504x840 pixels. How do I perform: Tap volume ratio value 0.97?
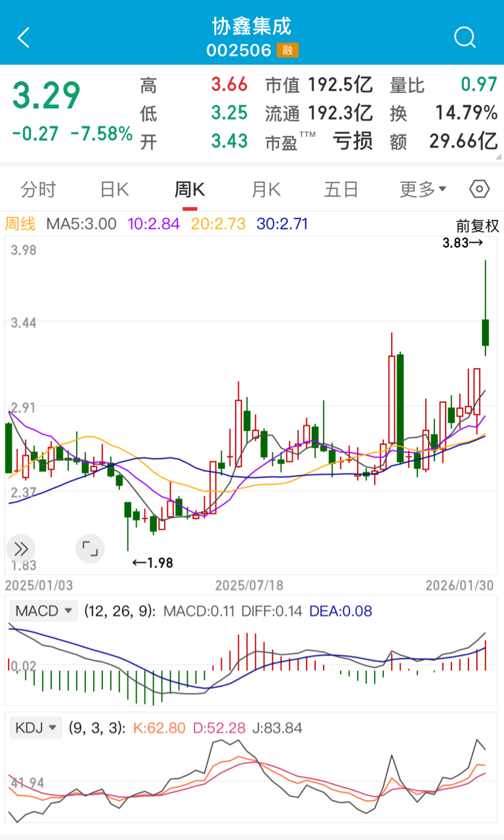tap(478, 85)
